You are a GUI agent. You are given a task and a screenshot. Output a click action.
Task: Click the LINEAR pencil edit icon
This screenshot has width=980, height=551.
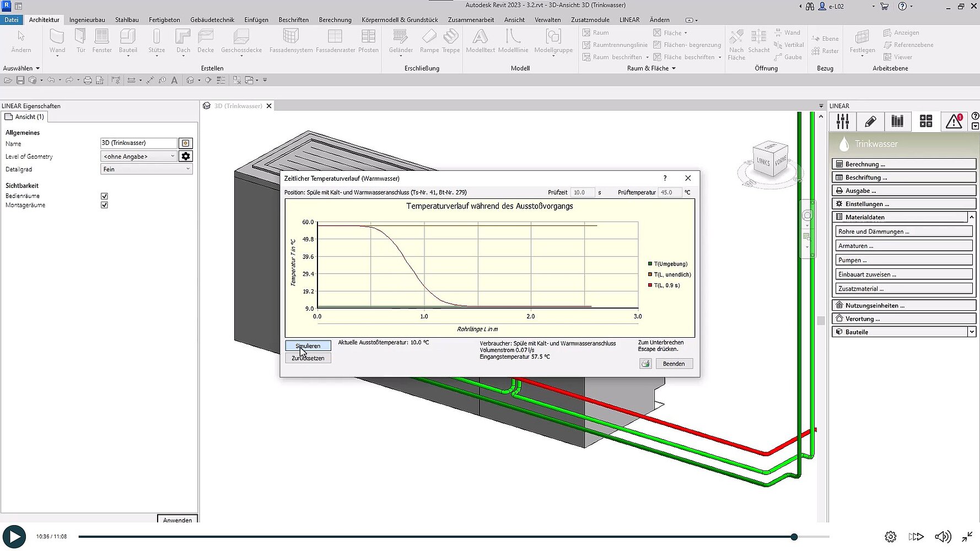click(x=870, y=121)
